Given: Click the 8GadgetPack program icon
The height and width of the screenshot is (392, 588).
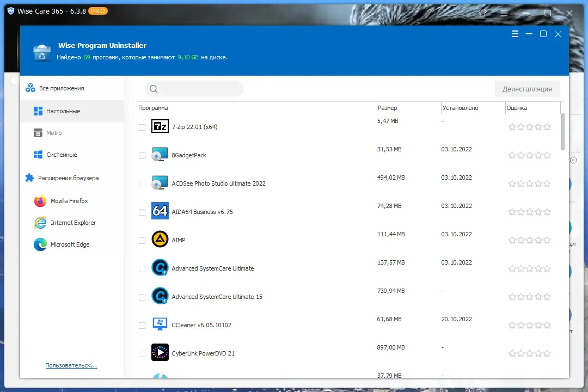Looking at the screenshot, I should 160,155.
